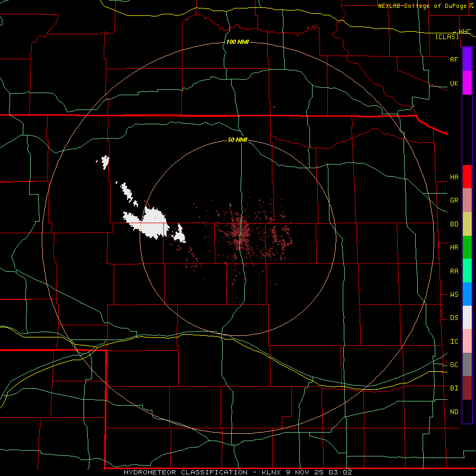The height and width of the screenshot is (476, 476).
Task: Click the gray GC legend swatch
Action: coord(467,364)
